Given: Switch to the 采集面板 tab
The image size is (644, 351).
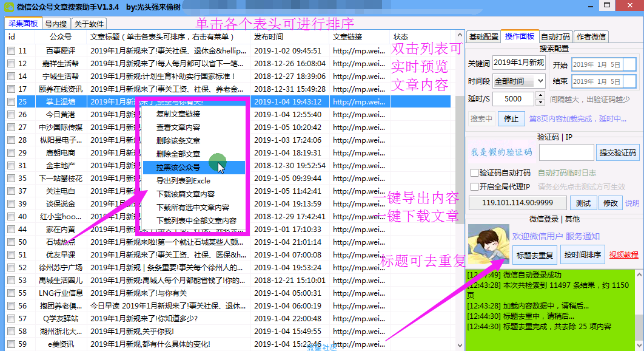Looking at the screenshot, I should 23,24.
